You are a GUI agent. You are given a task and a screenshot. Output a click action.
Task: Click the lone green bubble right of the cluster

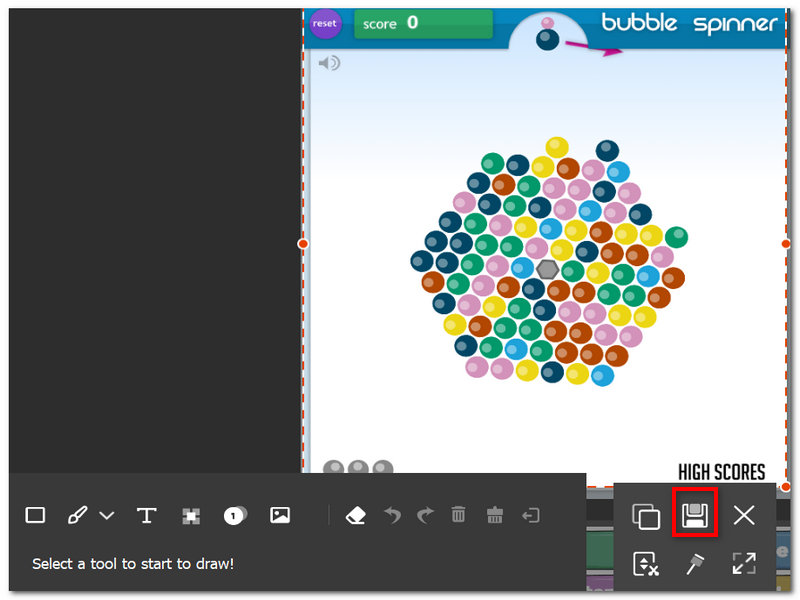coord(677,237)
